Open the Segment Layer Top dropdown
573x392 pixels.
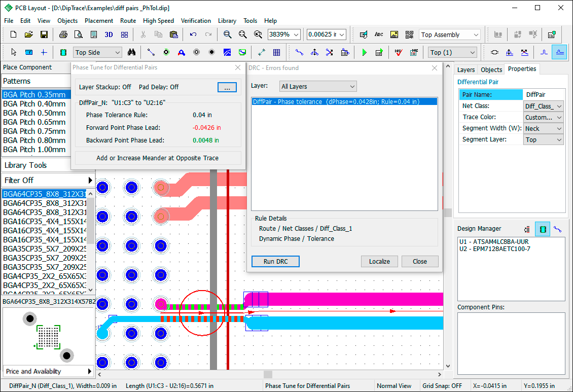coord(544,139)
